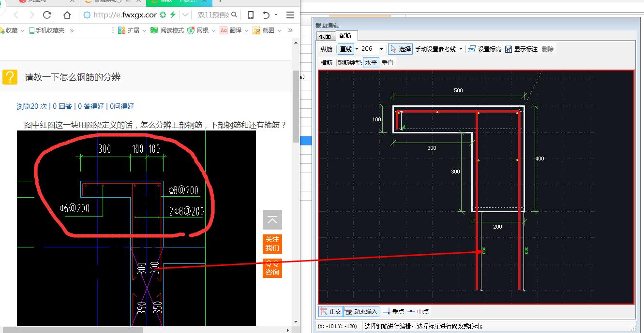Viewport: 644px width, 333px height.
Task: Click the QQ咨询 orange button
Action: 272,268
